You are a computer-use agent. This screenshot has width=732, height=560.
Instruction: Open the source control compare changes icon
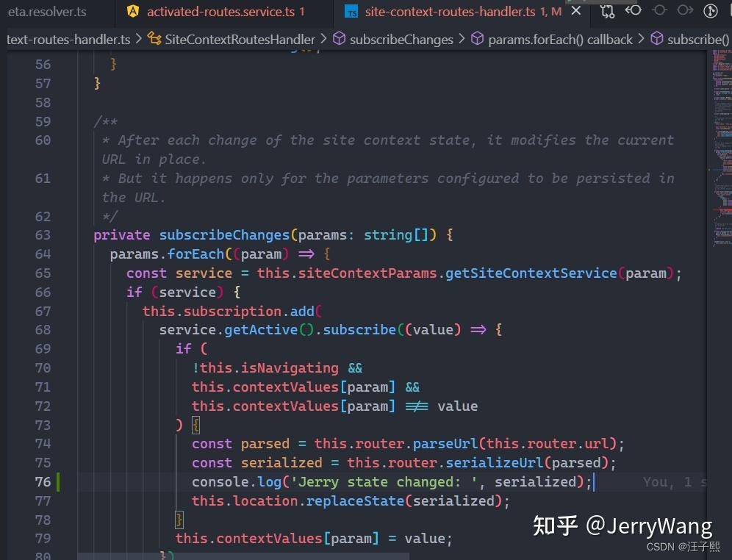pyautogui.click(x=608, y=12)
